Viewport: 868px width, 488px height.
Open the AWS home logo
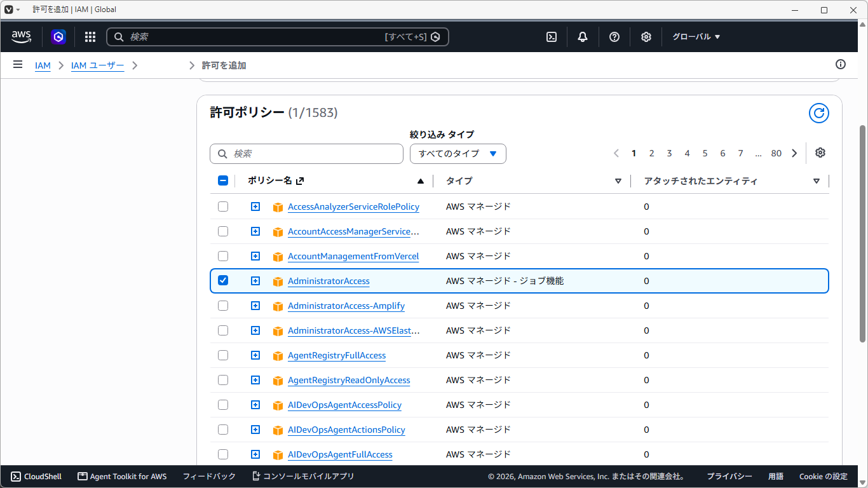(22, 37)
